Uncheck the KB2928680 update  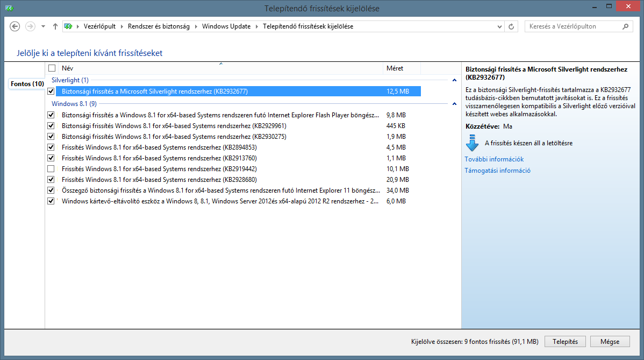coord(51,179)
